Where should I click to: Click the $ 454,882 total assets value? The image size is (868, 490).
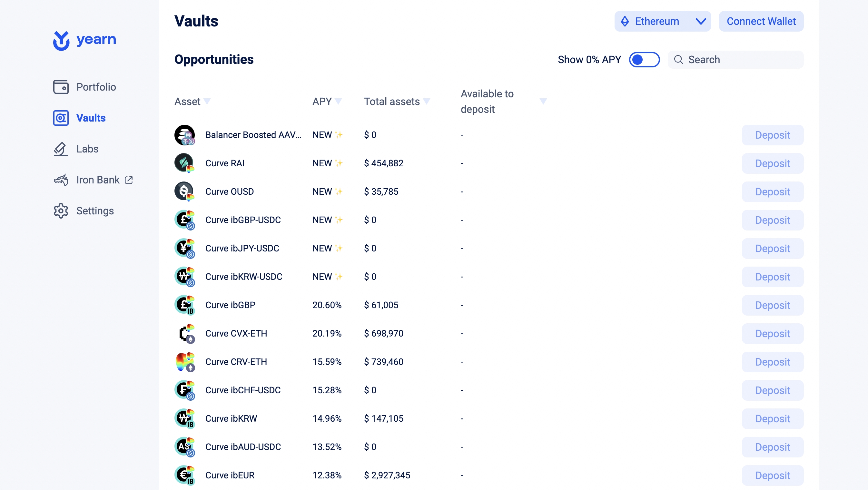click(383, 163)
